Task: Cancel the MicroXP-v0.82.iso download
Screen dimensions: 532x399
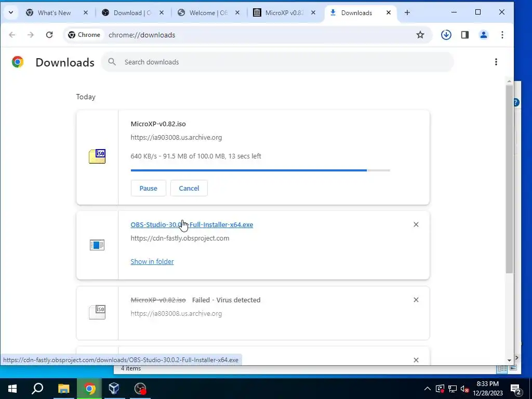Action: pos(189,188)
